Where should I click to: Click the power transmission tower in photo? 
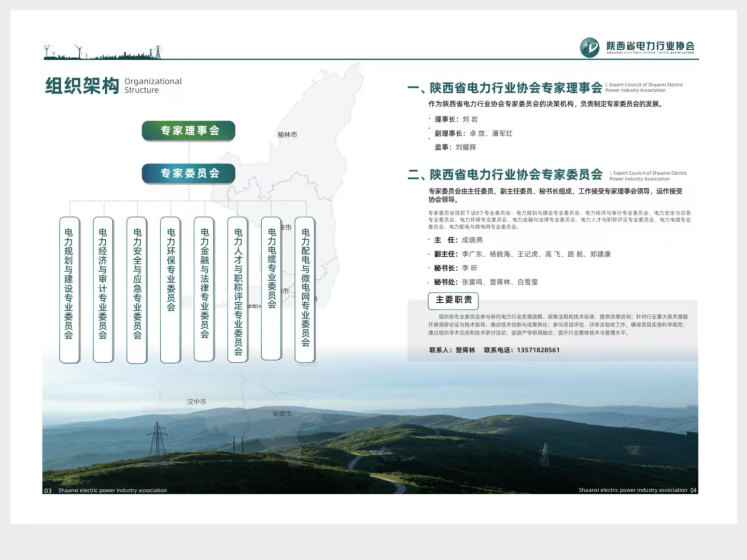coord(157,445)
